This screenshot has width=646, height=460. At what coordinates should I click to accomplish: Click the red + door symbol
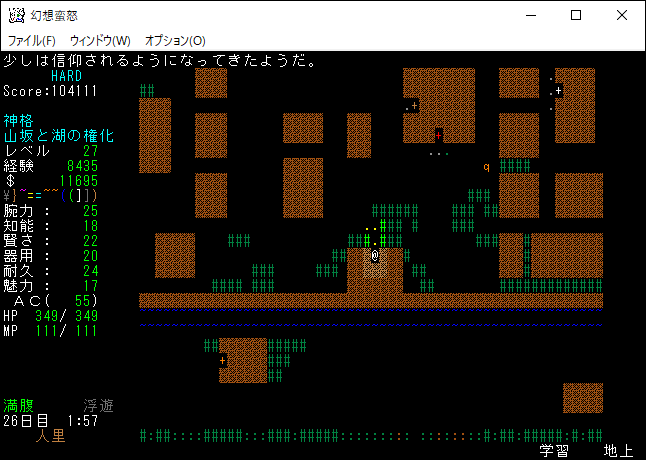(438, 135)
